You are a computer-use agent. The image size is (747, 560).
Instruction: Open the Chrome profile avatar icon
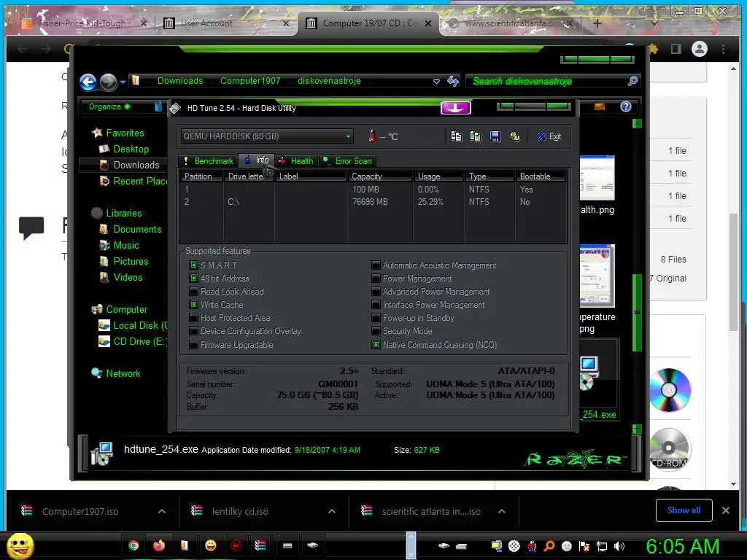click(x=699, y=49)
